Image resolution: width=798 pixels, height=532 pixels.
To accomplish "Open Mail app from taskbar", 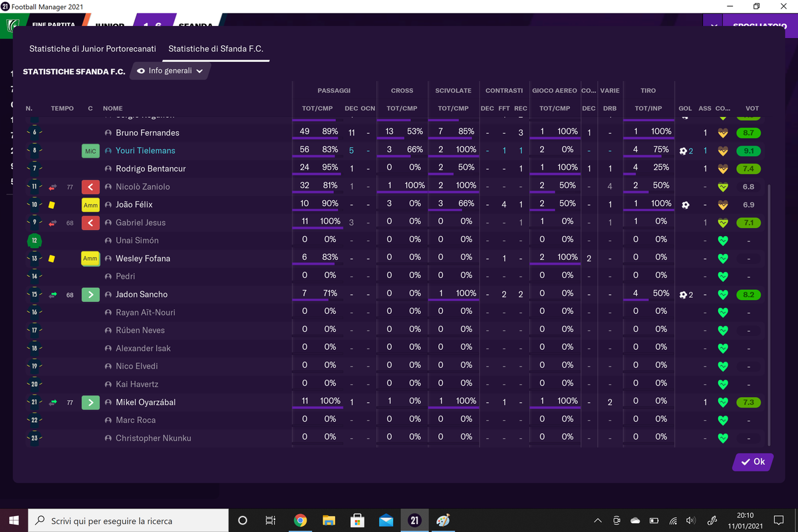I will tap(386, 521).
